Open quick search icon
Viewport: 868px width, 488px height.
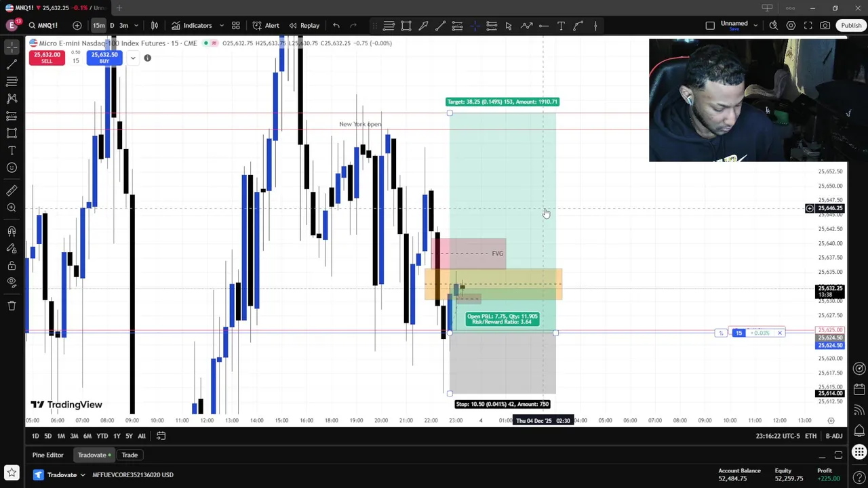[x=774, y=26]
